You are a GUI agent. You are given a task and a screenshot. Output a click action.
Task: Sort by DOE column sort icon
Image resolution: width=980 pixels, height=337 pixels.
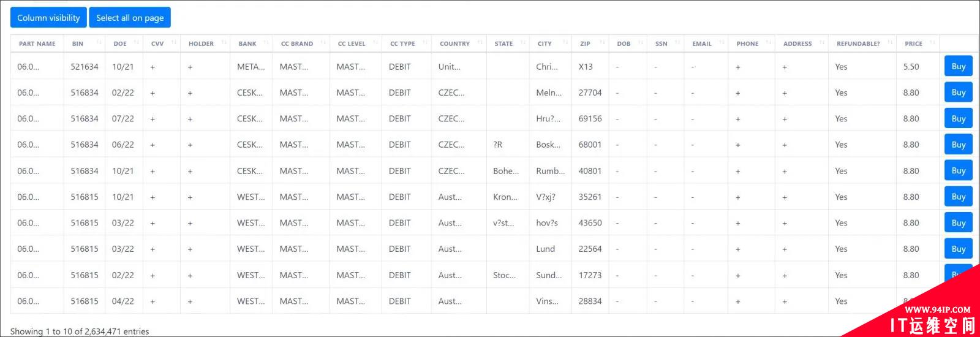(136, 43)
